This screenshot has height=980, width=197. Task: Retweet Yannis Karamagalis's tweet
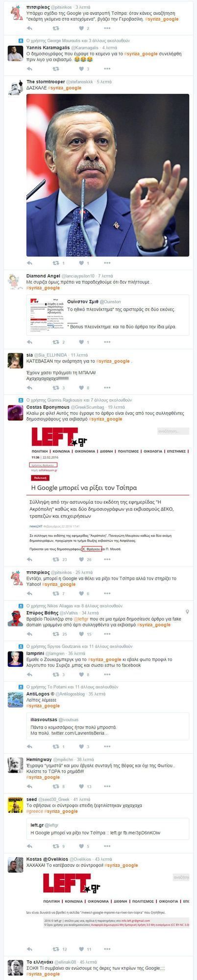point(56,68)
